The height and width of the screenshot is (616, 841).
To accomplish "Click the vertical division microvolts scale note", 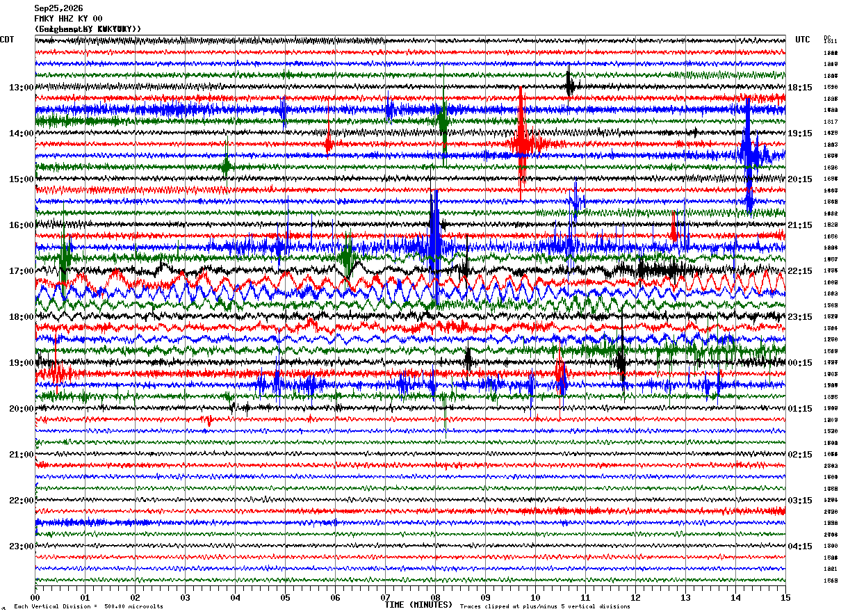I will tap(88, 606).
